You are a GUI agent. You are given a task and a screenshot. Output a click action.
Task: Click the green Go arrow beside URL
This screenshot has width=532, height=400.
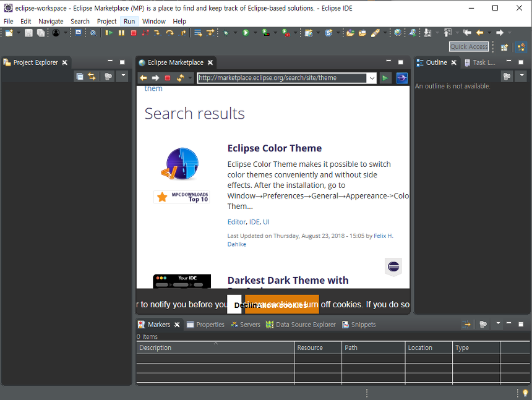pos(385,78)
